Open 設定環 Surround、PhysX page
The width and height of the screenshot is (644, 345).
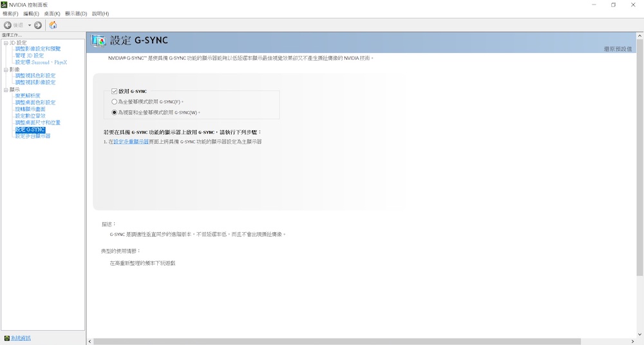click(x=41, y=62)
